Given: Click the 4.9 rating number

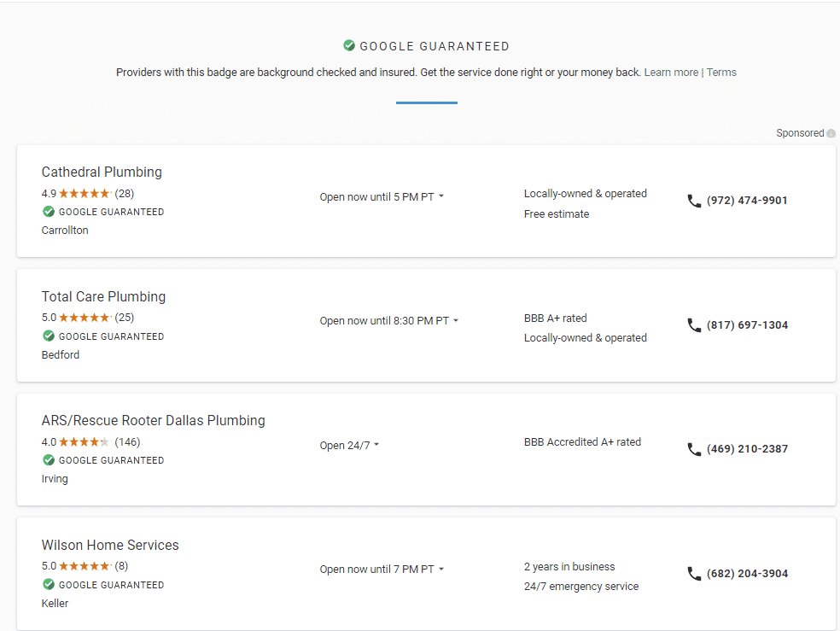Looking at the screenshot, I should [49, 193].
